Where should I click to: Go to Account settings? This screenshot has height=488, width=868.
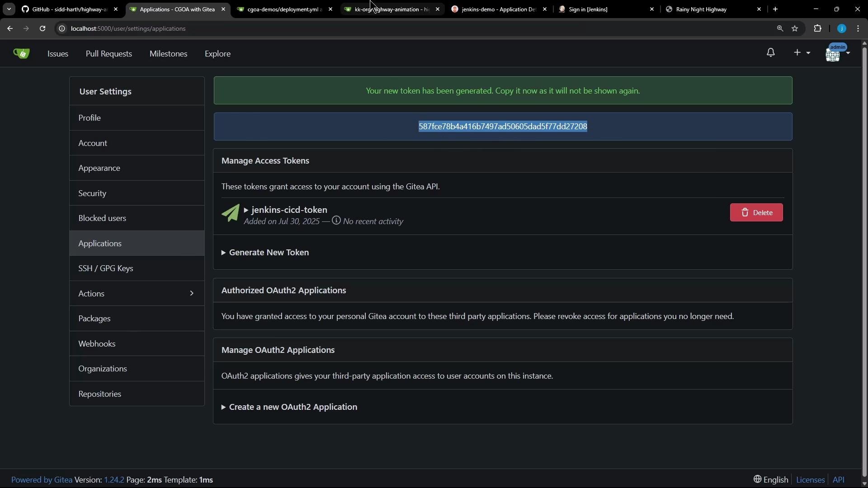pyautogui.click(x=137, y=143)
